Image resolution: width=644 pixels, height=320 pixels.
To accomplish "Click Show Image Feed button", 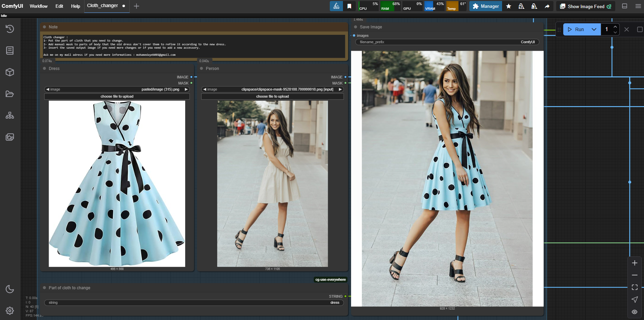I will (x=586, y=6).
